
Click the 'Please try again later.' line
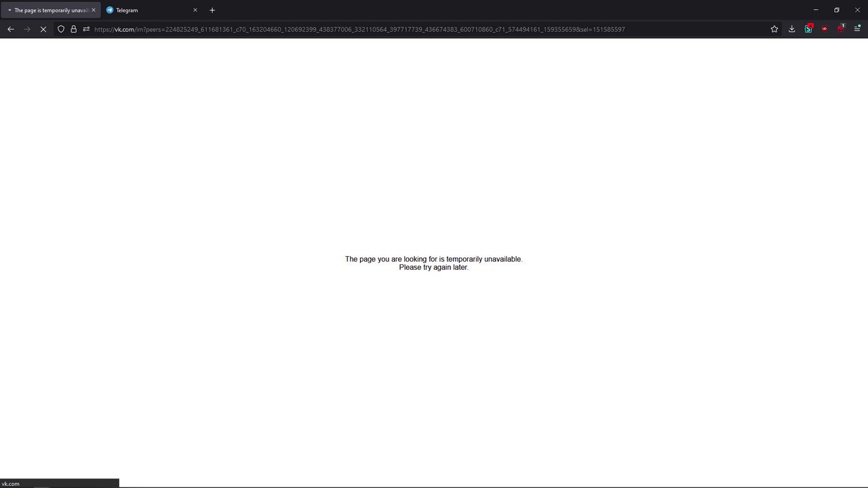434,267
